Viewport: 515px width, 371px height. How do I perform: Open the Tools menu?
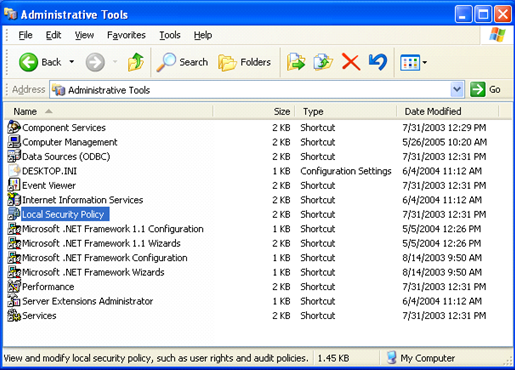(170, 35)
